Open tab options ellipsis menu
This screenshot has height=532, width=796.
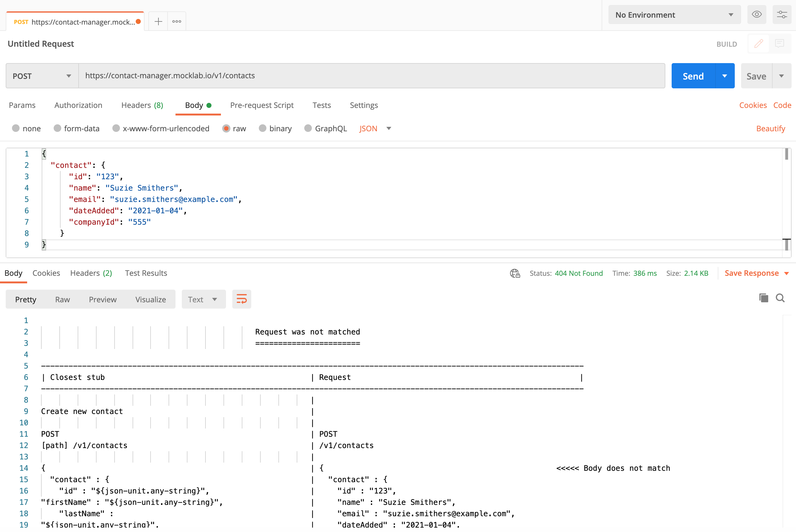(x=177, y=22)
